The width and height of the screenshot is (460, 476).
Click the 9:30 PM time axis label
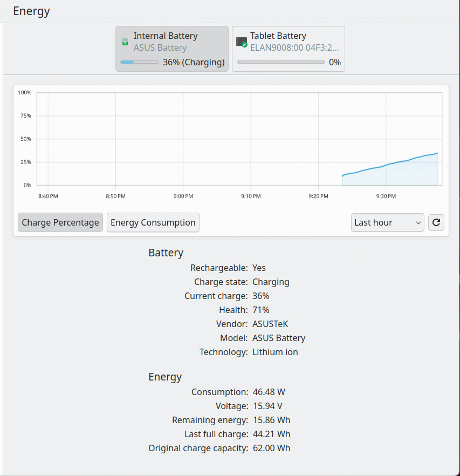coord(386,196)
